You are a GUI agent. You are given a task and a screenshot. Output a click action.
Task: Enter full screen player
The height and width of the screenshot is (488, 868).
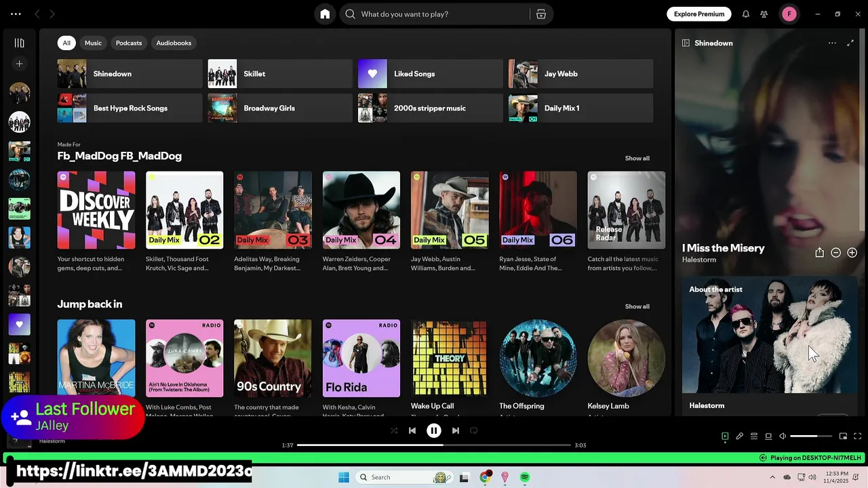pos(857,436)
